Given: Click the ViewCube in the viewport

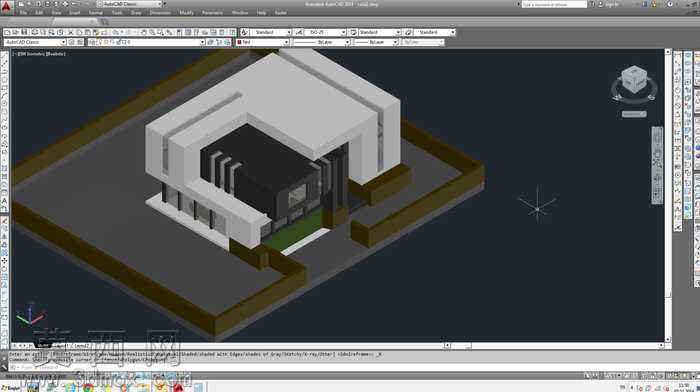Looking at the screenshot, I should [x=634, y=80].
